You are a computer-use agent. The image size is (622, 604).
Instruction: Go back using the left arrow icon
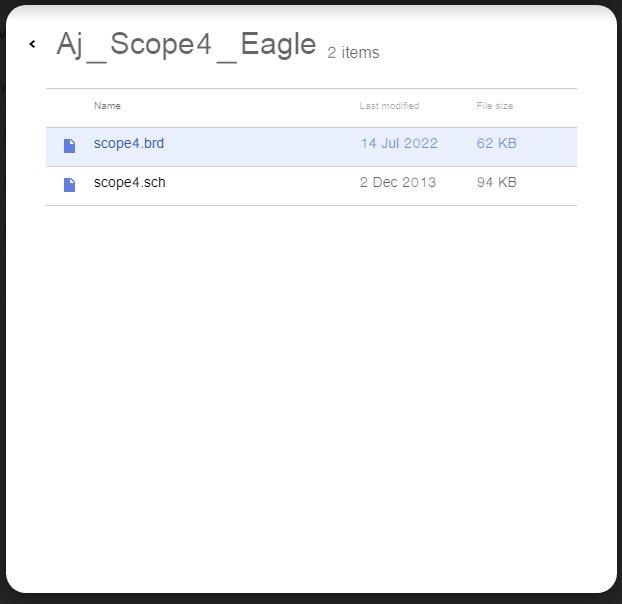tap(33, 44)
